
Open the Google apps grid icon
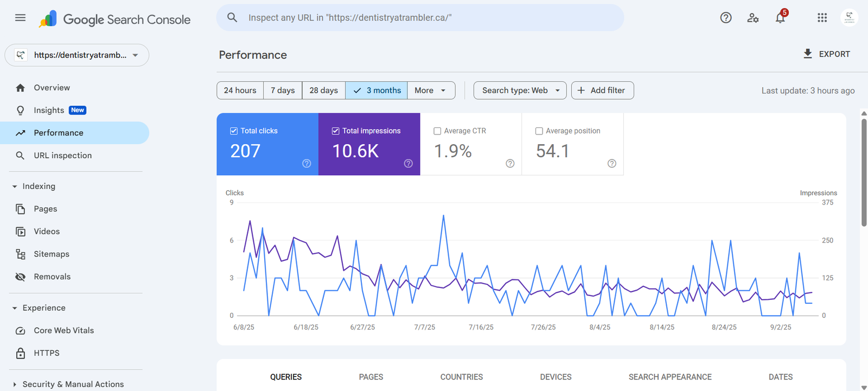(x=822, y=18)
